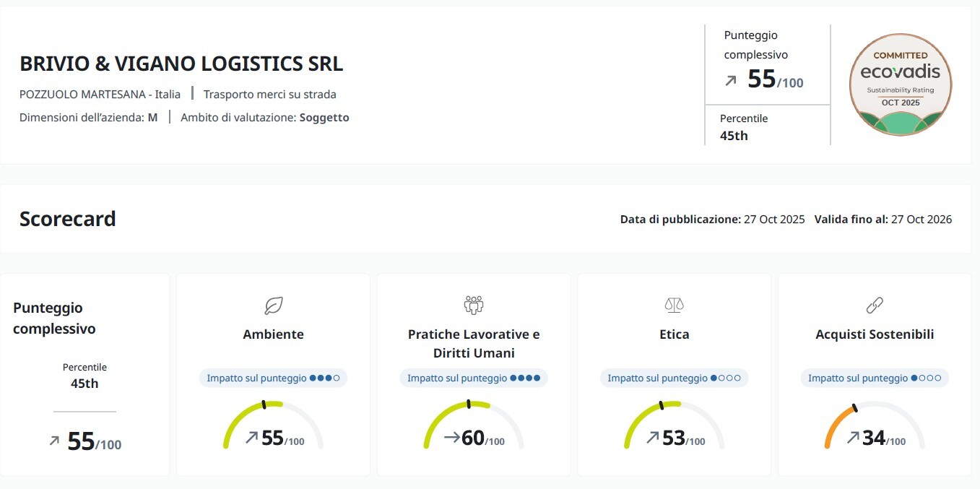Click 'Valida fino al: 27 Oct 2026'
This screenshot has height=489, width=980.
tap(883, 220)
